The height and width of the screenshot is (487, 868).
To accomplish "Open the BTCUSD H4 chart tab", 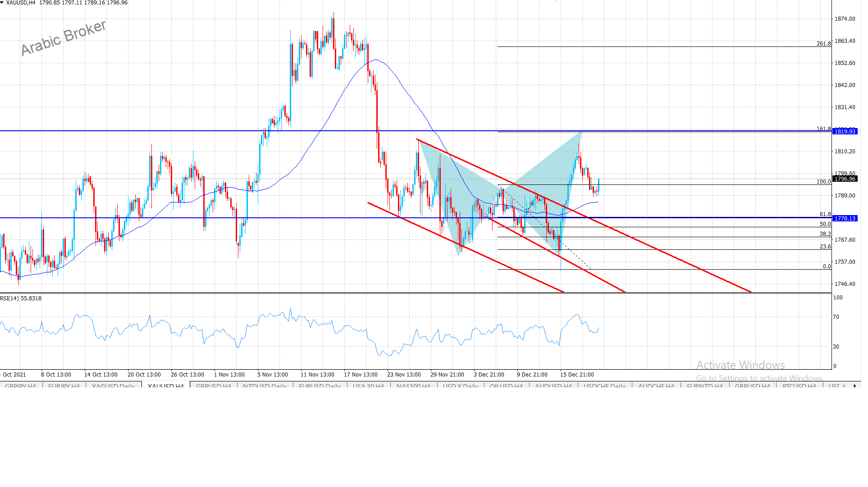I will click(x=799, y=386).
